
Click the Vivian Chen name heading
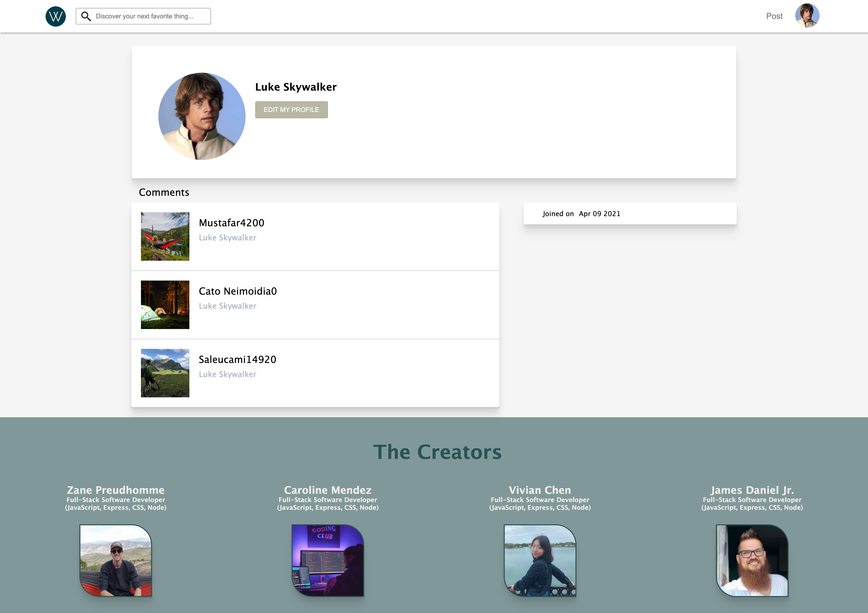click(540, 490)
